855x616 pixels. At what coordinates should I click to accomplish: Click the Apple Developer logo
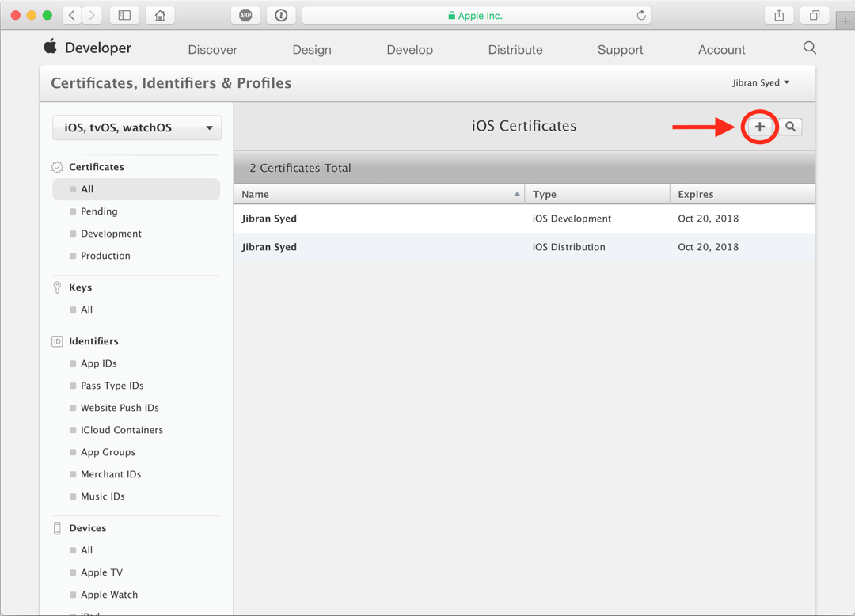pos(50,47)
